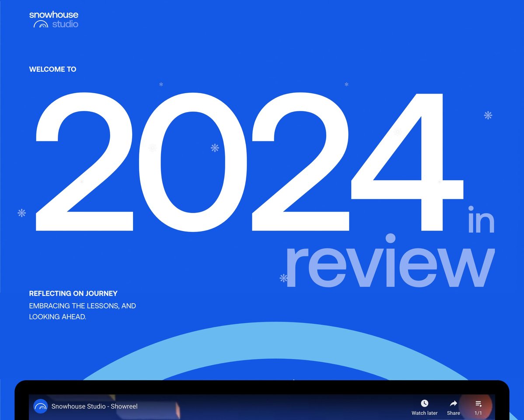
Task: Click the playlist list icon on red circle
Action: coord(478,404)
